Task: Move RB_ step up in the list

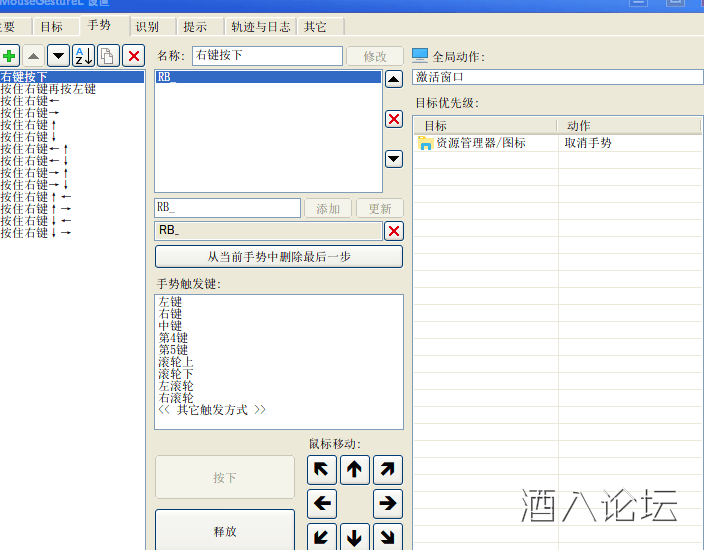Action: coord(394,79)
